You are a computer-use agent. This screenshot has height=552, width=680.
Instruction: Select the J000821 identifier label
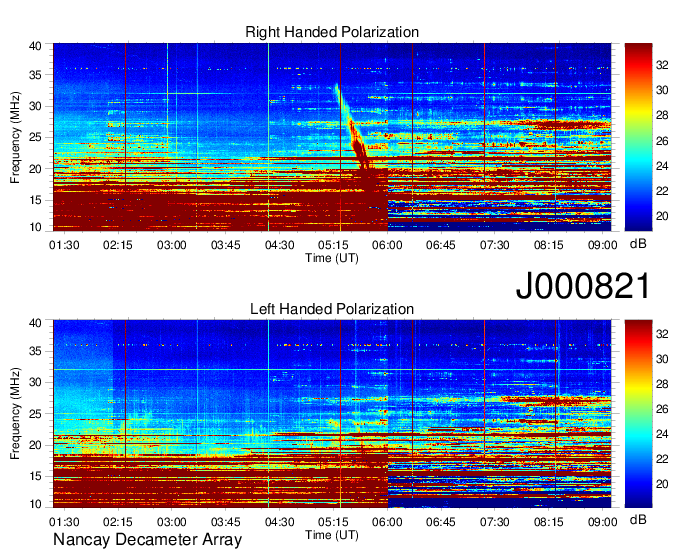point(583,285)
